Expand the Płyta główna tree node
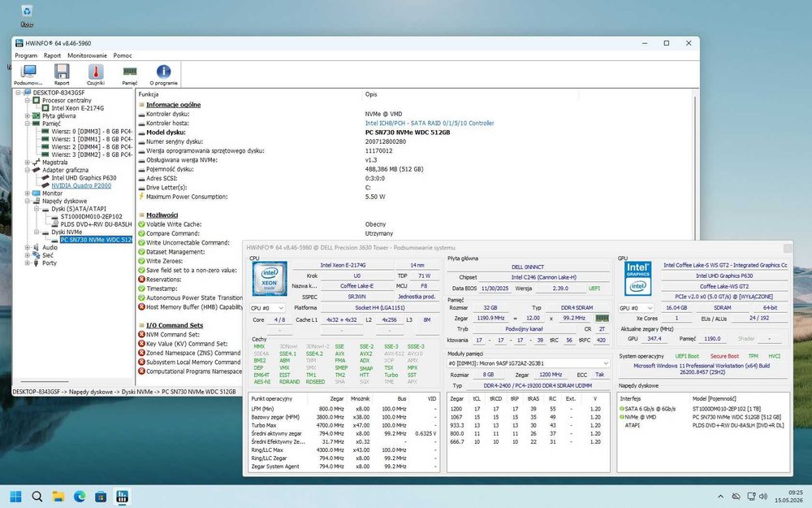812x508 pixels. [x=27, y=116]
